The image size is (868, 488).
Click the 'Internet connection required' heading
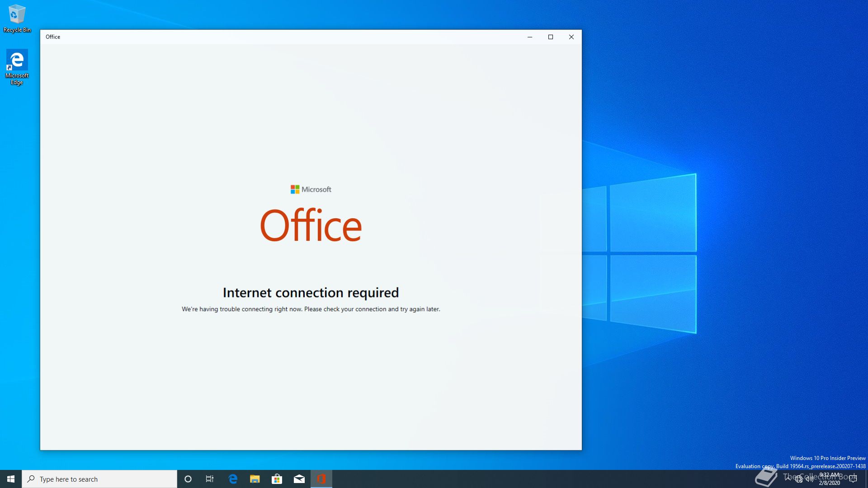pos(311,293)
